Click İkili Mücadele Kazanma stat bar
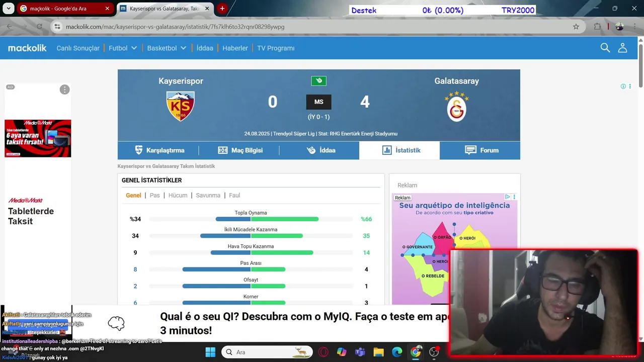Image resolution: width=644 pixels, height=362 pixels. click(251, 236)
